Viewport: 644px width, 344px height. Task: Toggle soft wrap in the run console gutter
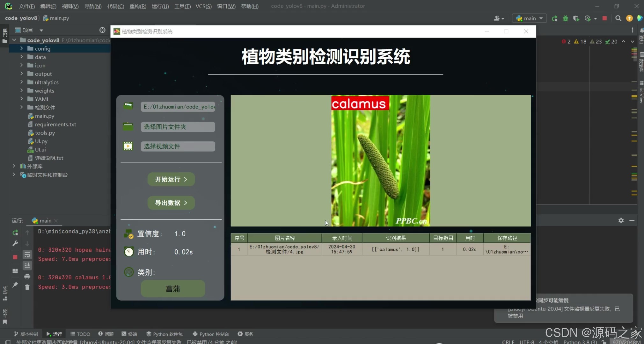(27, 254)
